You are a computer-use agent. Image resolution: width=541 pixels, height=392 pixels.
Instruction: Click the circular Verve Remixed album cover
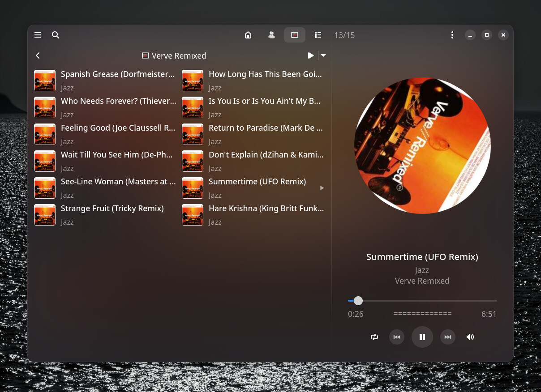coord(422,145)
